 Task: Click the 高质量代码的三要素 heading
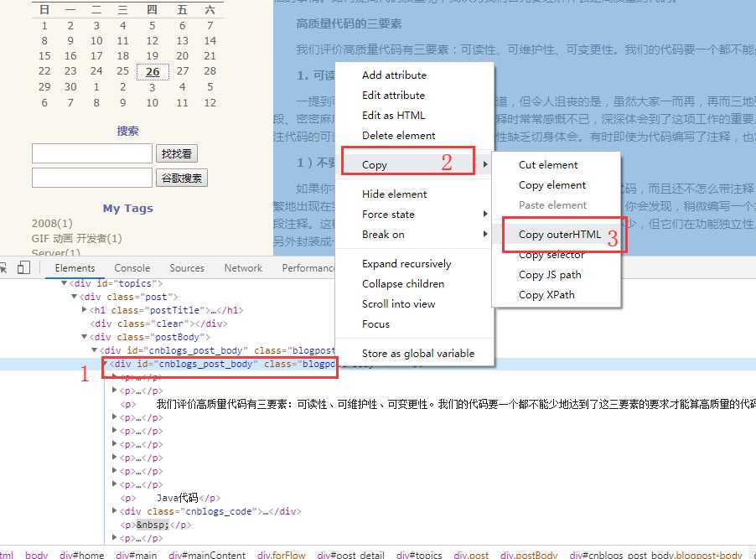tap(349, 23)
